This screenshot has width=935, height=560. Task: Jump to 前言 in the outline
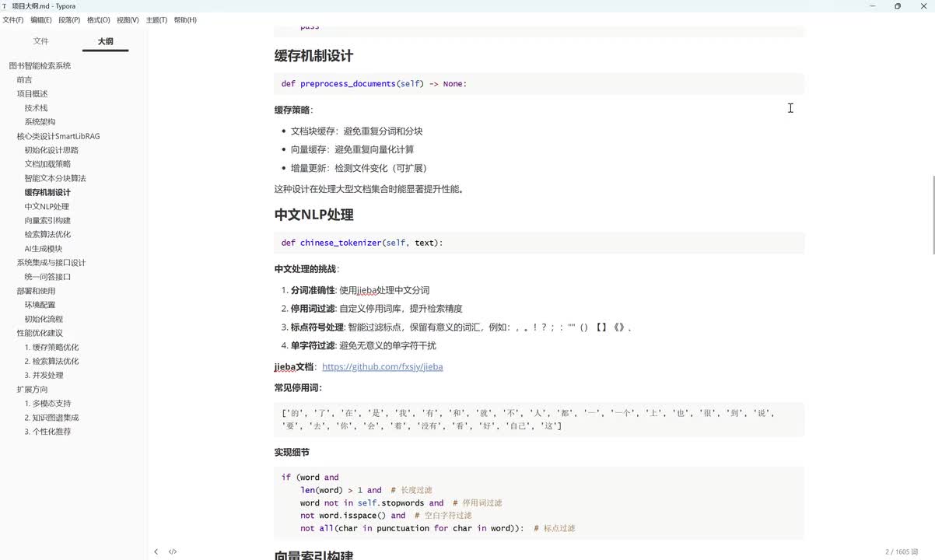(25, 79)
